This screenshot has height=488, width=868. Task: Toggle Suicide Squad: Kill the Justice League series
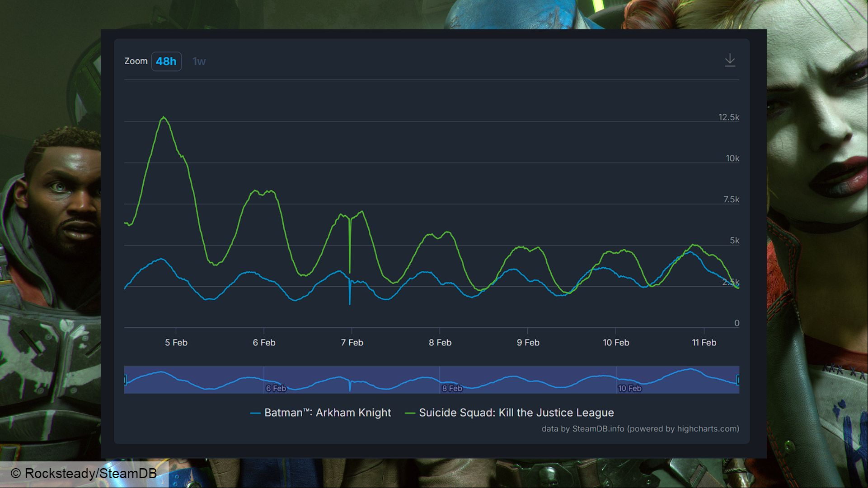(x=509, y=413)
